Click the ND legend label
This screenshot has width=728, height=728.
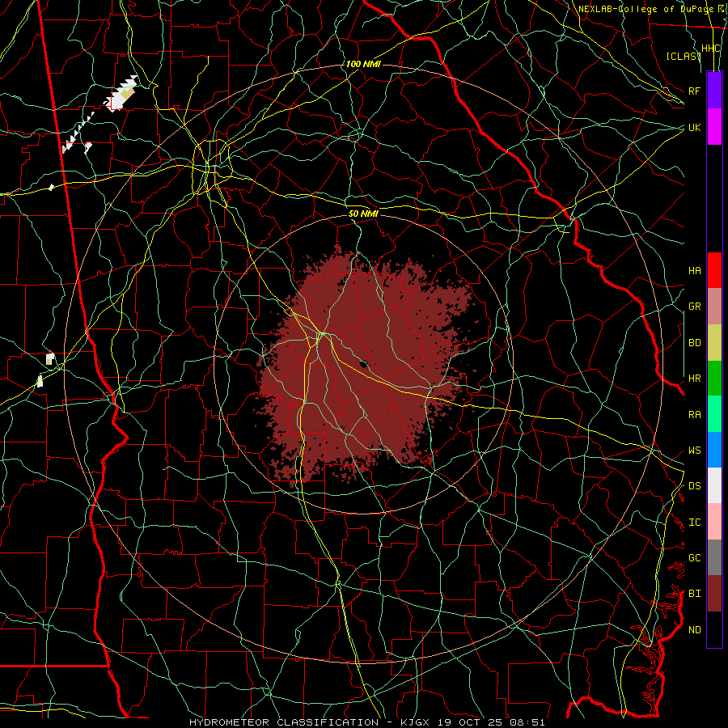coord(695,630)
